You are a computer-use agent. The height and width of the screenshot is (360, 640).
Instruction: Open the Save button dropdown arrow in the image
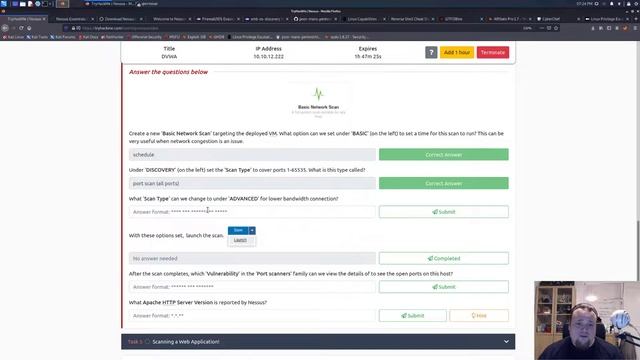tap(252, 230)
